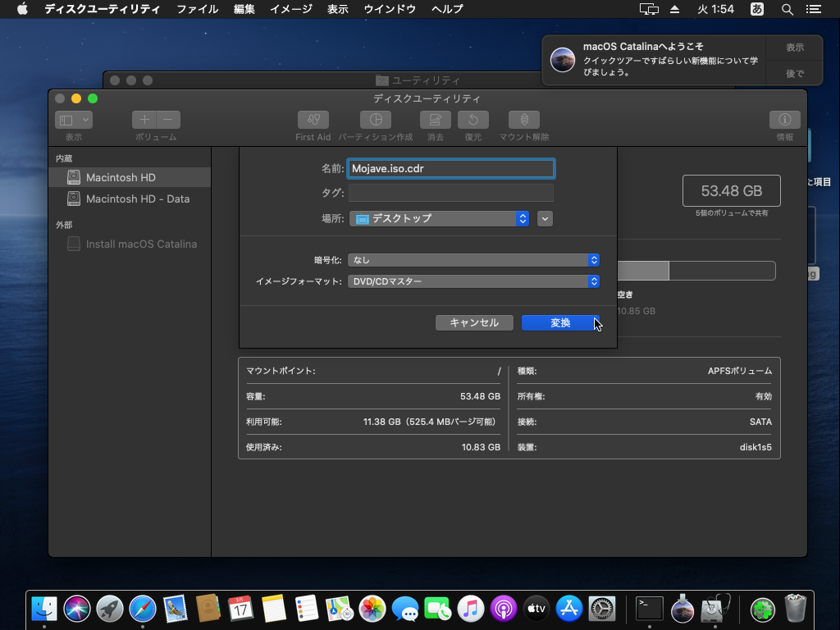Click the Restore (復元) toolbar icon
This screenshot has height=630, width=840.
(x=473, y=120)
